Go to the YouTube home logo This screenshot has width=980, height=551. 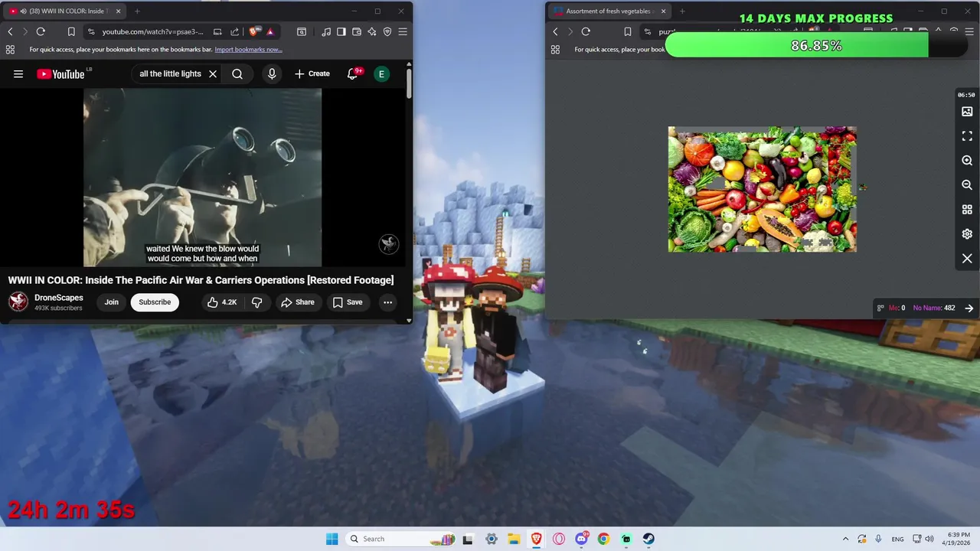60,74
